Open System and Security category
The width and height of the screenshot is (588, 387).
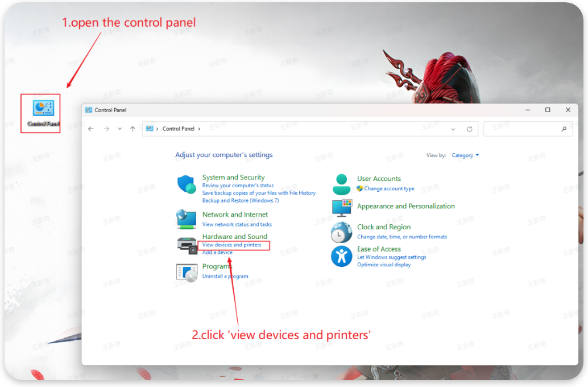[233, 177]
